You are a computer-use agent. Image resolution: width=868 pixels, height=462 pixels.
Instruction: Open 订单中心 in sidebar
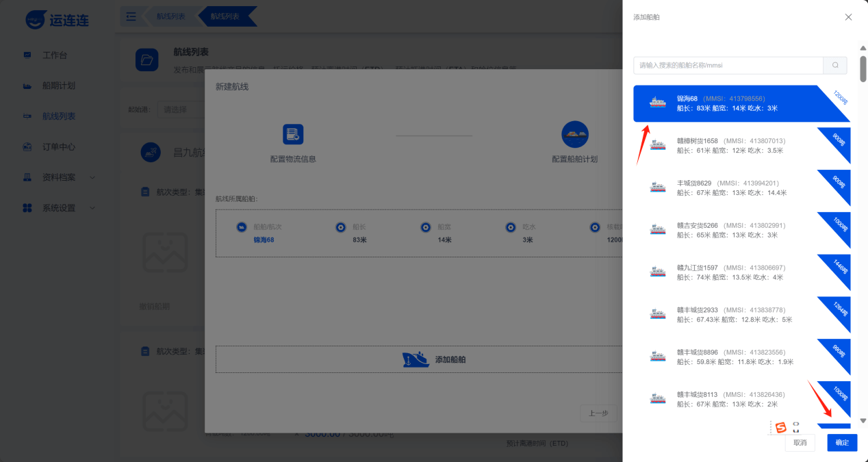(59, 146)
